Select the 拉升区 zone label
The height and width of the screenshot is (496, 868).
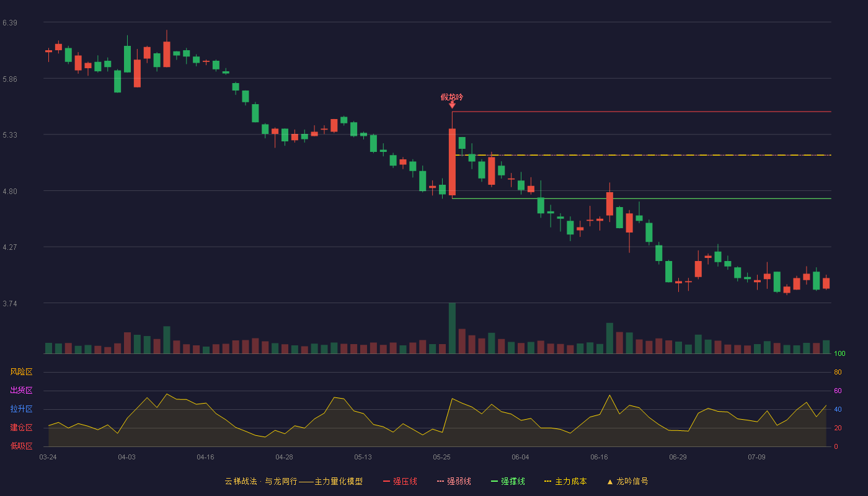(22, 409)
